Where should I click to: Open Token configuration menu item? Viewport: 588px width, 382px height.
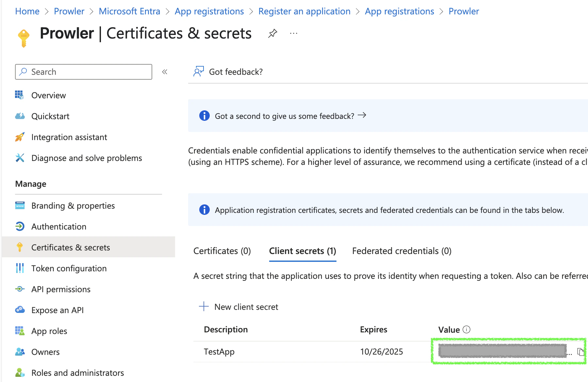pyautogui.click(x=69, y=268)
